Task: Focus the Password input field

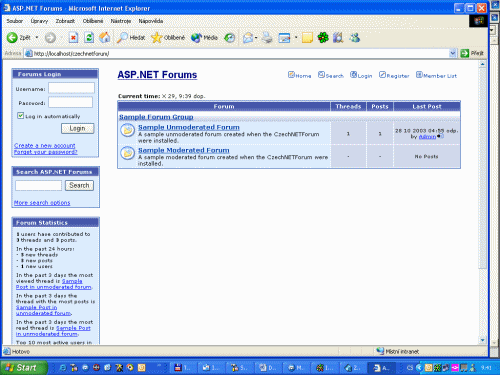Action: coord(70,102)
